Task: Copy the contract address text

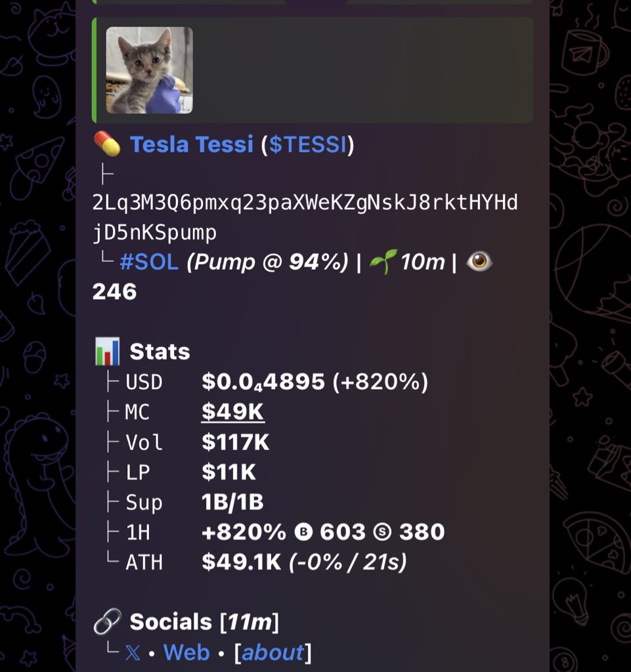Action: (305, 217)
